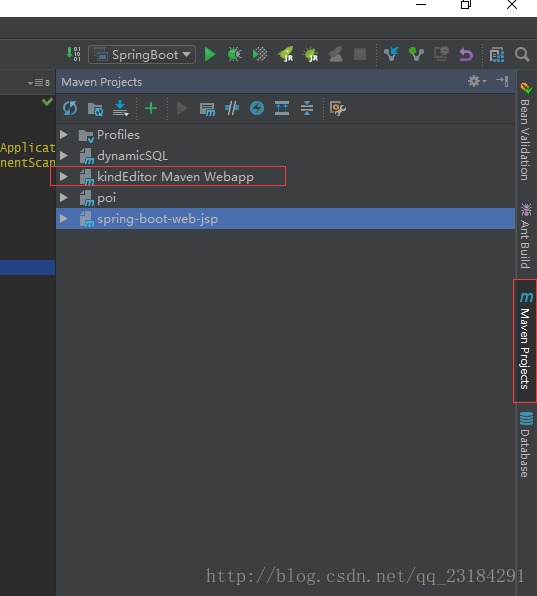Click the Maven Projects panel title
Screen dimensions: 537x596
coord(101,82)
